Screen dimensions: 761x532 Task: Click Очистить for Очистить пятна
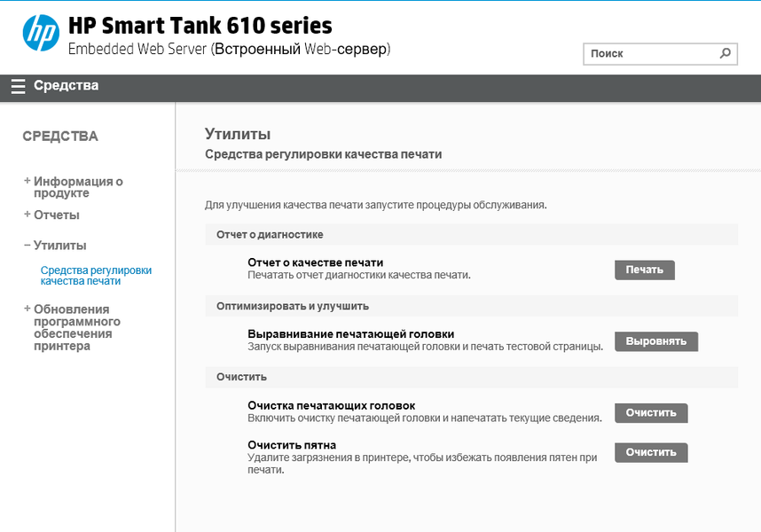651,452
